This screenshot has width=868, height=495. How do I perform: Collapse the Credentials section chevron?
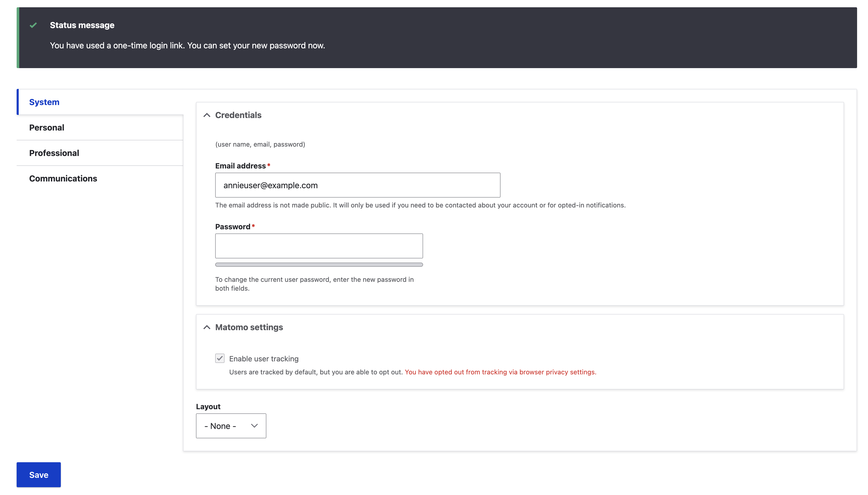[207, 115]
